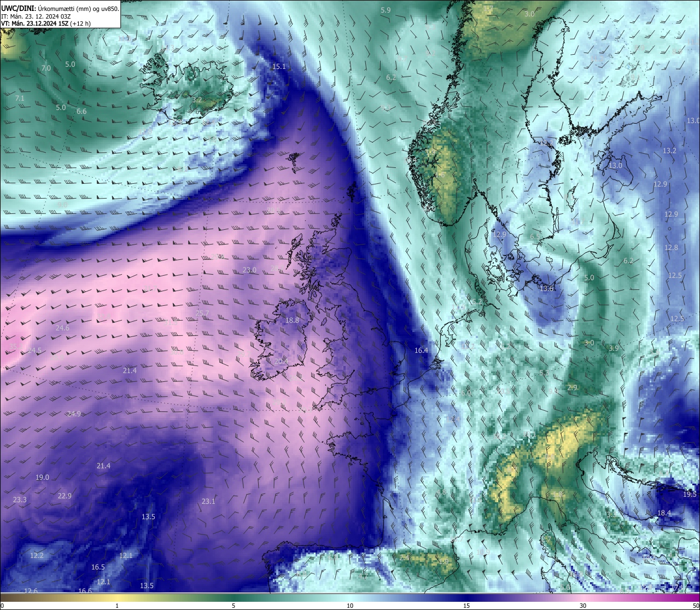
Task: Click the colour scale tick label 50
Action: [x=696, y=606]
